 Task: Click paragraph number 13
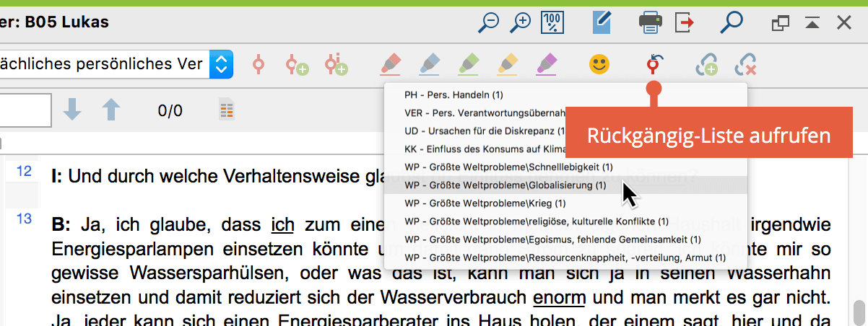coord(24,219)
